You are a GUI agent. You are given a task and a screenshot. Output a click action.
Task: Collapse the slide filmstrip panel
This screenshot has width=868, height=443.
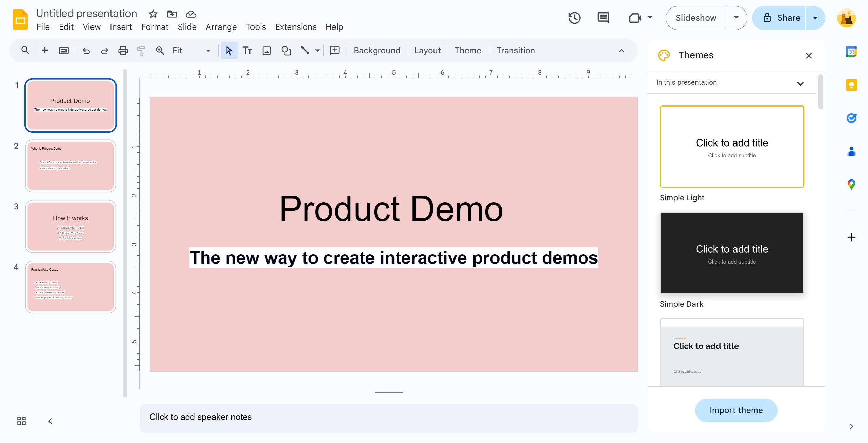coord(50,421)
